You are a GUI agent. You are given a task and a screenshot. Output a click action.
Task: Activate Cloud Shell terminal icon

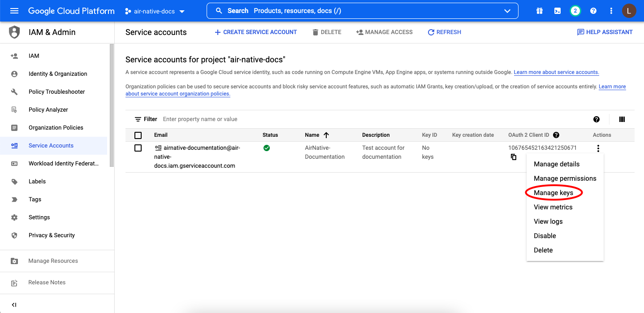tap(558, 11)
